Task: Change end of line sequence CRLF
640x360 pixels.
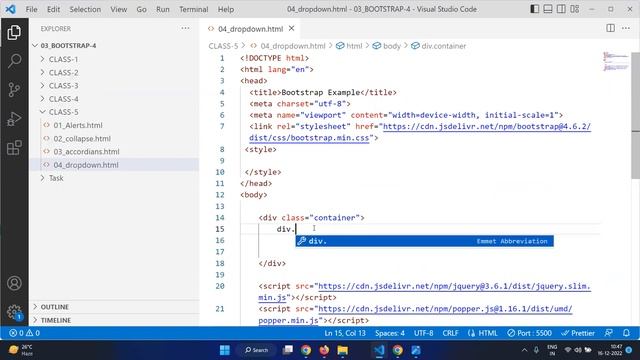Action: (x=450, y=333)
